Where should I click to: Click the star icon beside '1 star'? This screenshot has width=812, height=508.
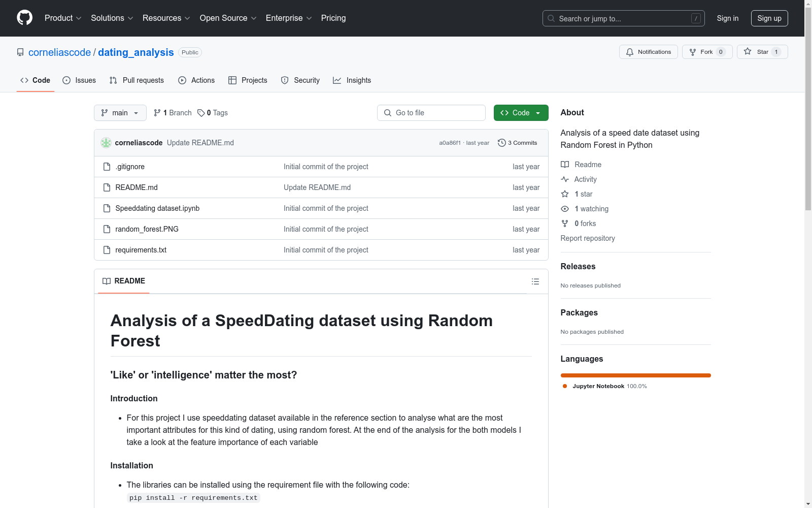(565, 194)
